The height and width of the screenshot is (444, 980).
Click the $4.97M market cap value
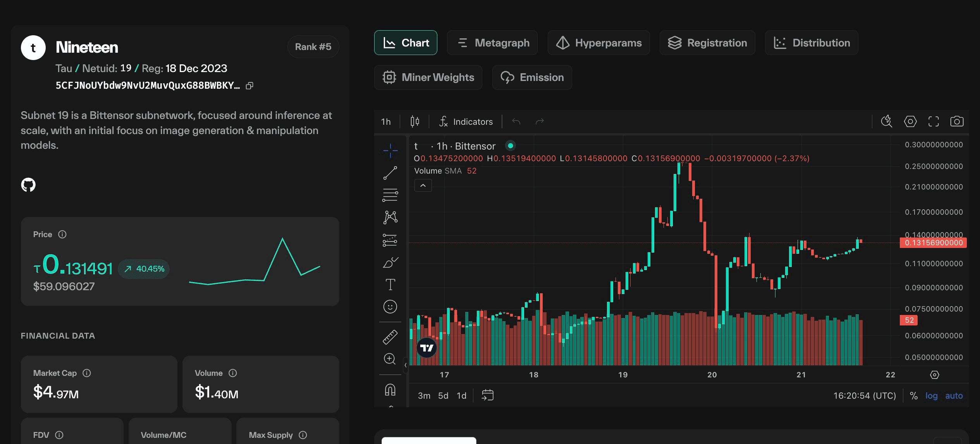point(56,392)
